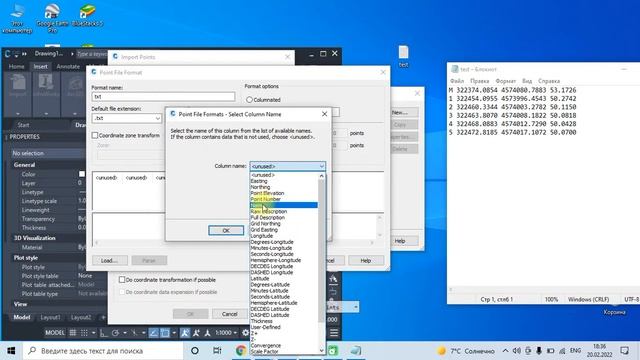This screenshot has height=360, width=640.
Task: Close the Select Column Name dialog
Action: 324,114
